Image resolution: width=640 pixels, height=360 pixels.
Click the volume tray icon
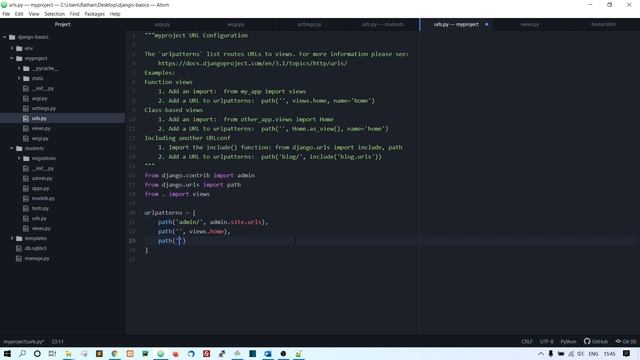pos(580,353)
